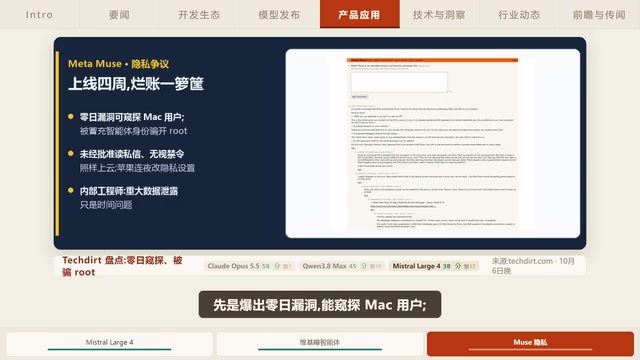The height and width of the screenshot is (360, 640).
Task: Click the subtitle 先是爆出零日漏洞,能窥探 Mac 用户;
Action: (320, 304)
